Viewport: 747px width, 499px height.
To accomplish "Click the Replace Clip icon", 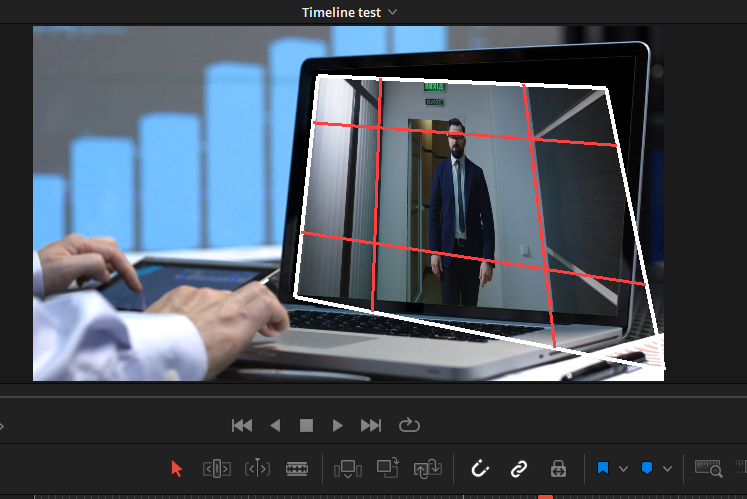I will coord(427,468).
